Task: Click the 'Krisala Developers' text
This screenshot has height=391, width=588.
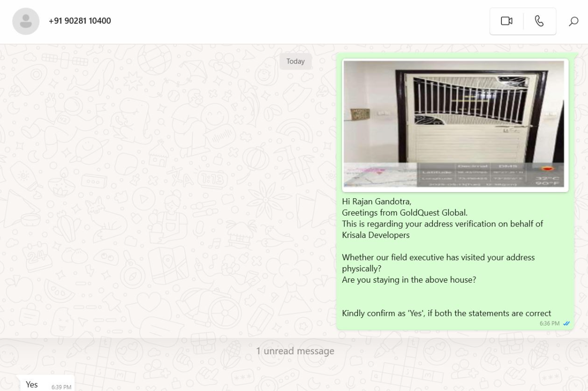Action: point(376,235)
